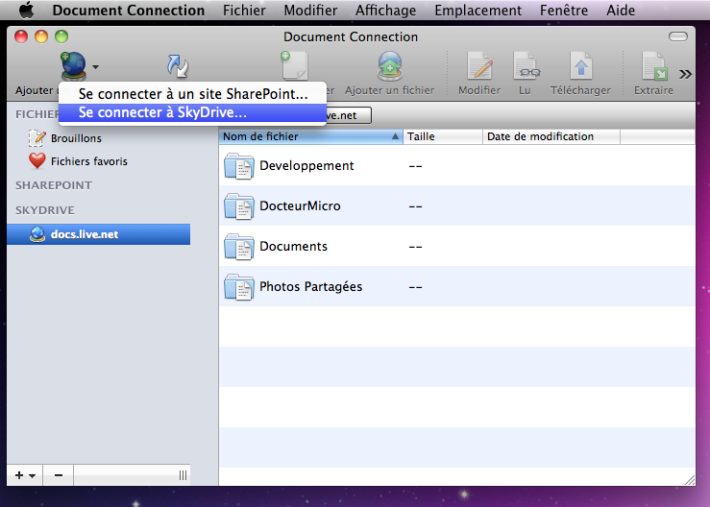Click the Developpement folder icon
The width and height of the screenshot is (710, 507).
(x=239, y=166)
